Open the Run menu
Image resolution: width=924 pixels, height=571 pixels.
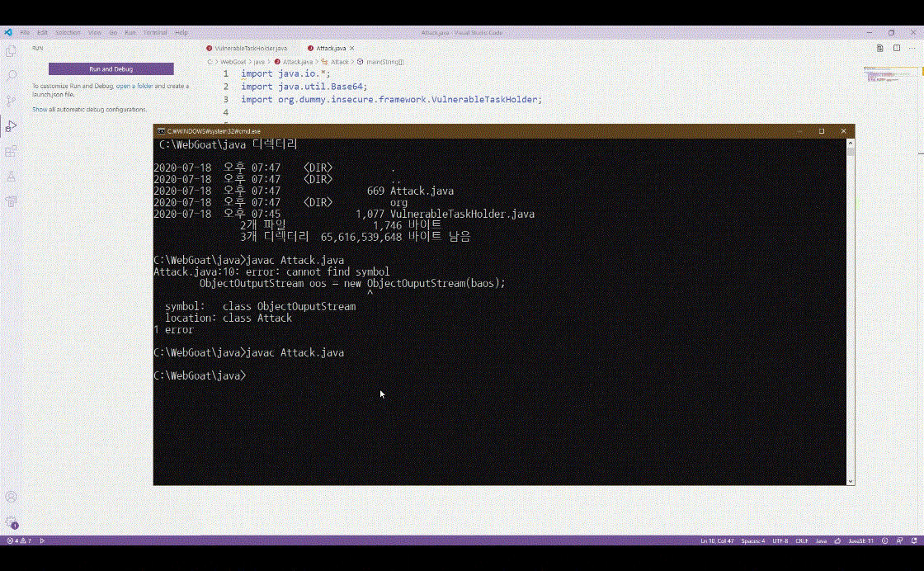(x=130, y=32)
